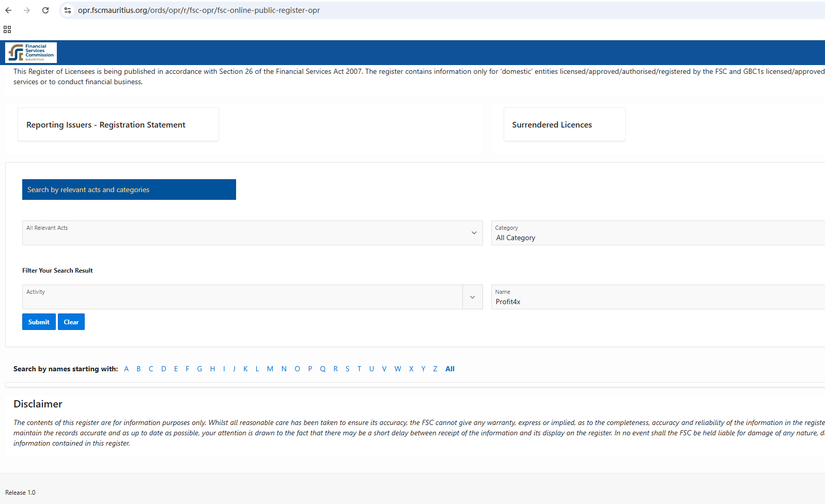The height and width of the screenshot is (504, 825).
Task: Reload the page with refresh icon
Action: [45, 10]
